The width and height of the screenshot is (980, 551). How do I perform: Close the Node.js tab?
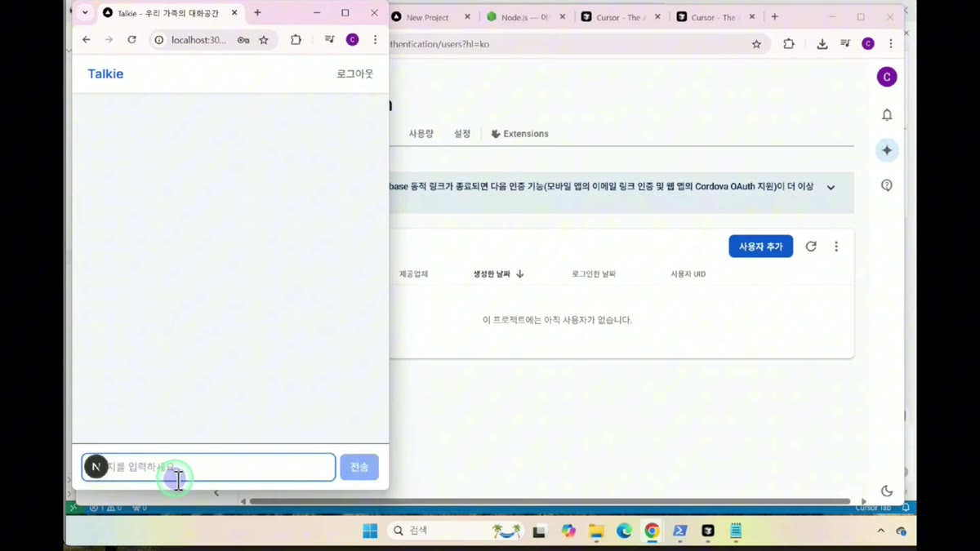coord(562,17)
